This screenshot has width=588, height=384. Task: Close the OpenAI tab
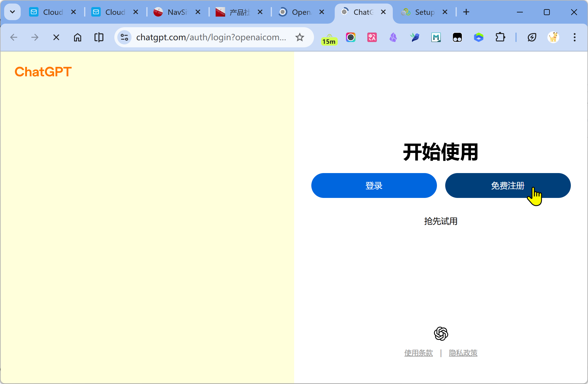pos(322,12)
